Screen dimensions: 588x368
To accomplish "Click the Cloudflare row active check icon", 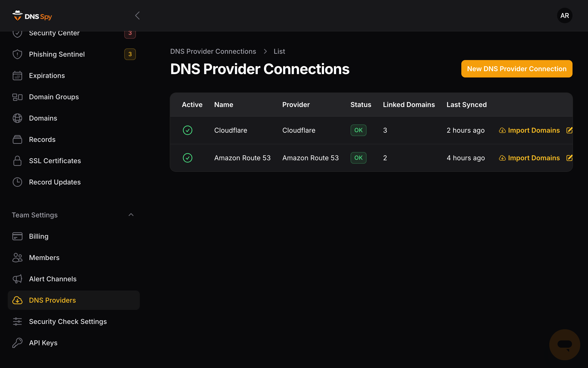I will pyautogui.click(x=187, y=130).
